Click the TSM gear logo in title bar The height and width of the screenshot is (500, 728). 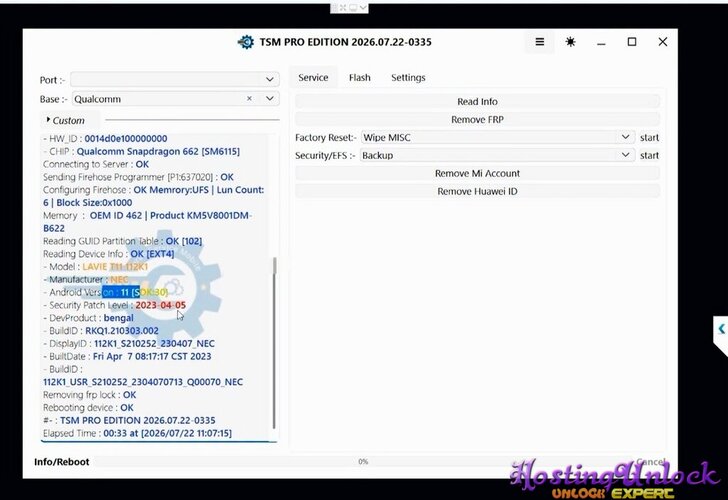[x=246, y=42]
